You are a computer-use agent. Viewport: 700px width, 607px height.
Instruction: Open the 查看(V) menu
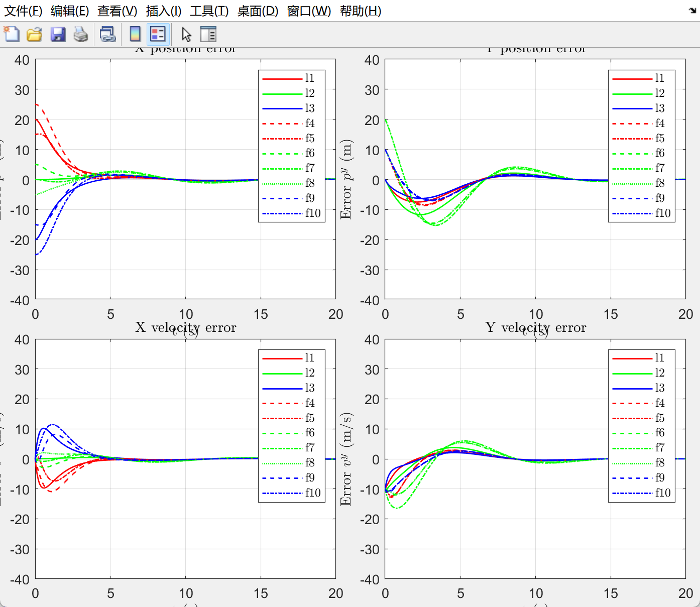118,11
